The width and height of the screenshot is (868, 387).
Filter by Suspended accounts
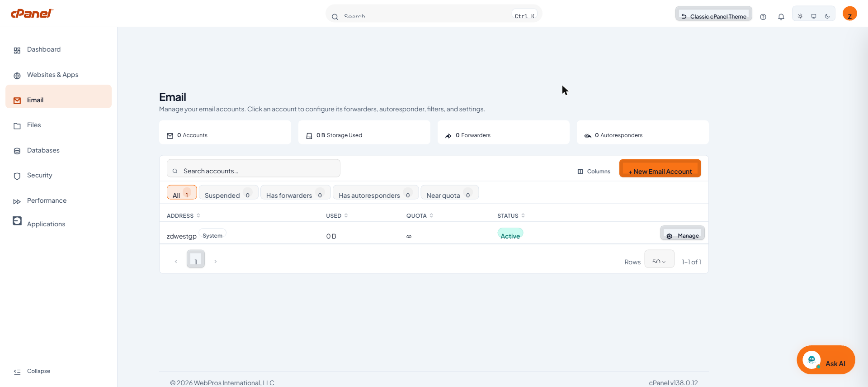tap(229, 192)
